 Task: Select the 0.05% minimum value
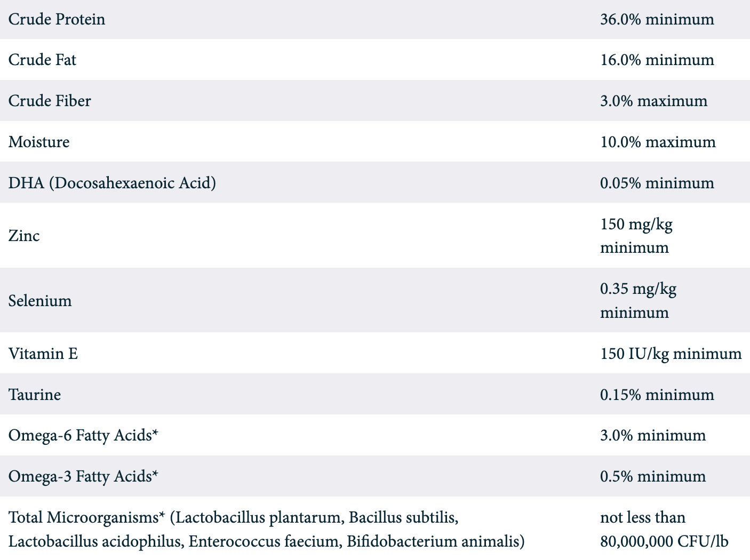coord(657,183)
